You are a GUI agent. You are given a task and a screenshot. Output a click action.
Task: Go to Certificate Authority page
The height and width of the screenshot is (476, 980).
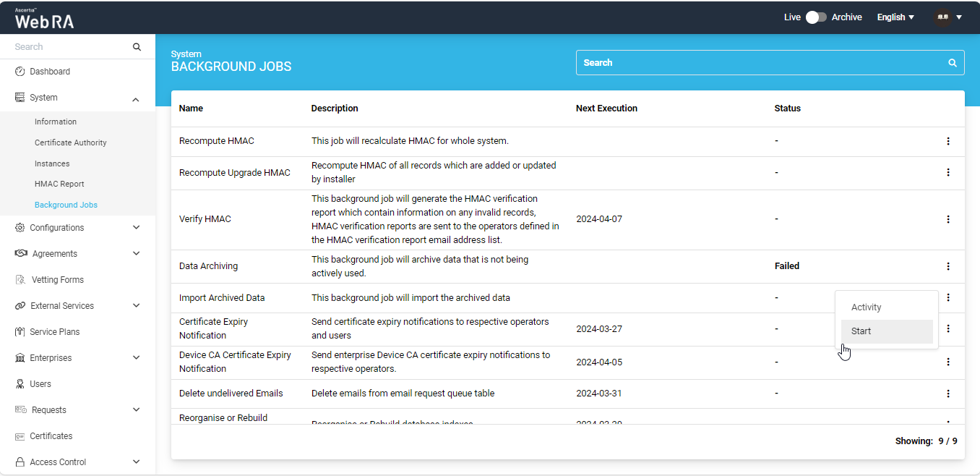[x=71, y=143]
